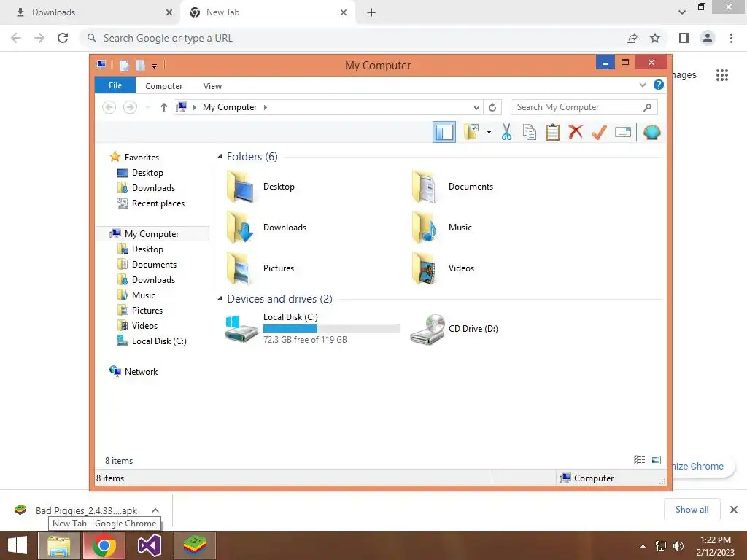Image resolution: width=747 pixels, height=560 pixels.
Task: Click the New folder quick access icon
Action: (x=140, y=65)
